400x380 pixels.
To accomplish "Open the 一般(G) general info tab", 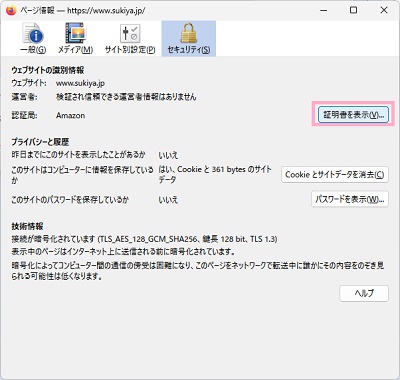I will 33,38.
